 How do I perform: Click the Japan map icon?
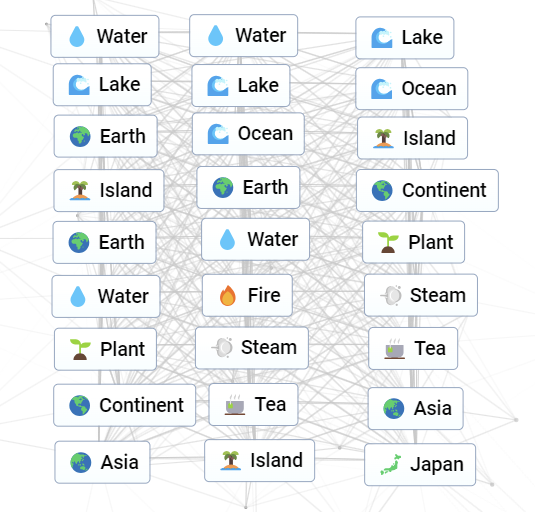(x=391, y=464)
